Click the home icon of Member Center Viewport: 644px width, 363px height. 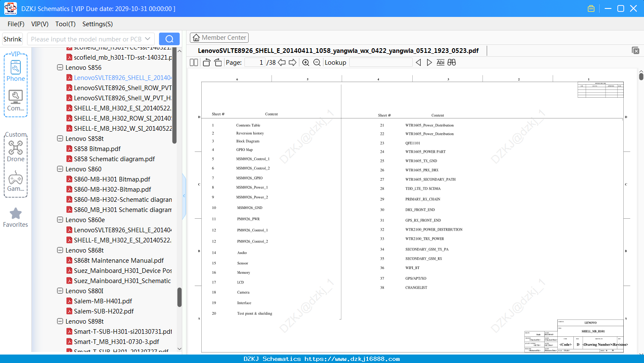[x=196, y=38]
